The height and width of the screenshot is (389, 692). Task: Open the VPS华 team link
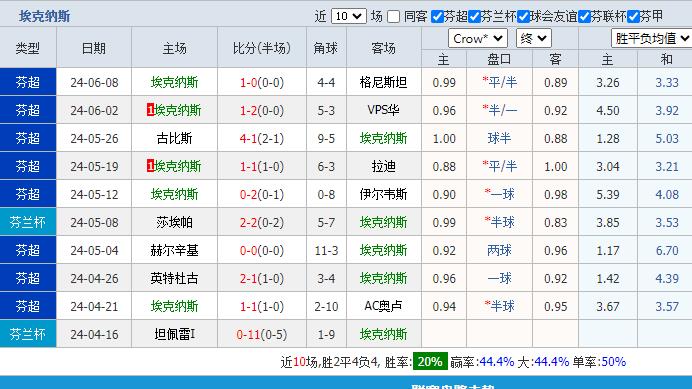point(383,110)
